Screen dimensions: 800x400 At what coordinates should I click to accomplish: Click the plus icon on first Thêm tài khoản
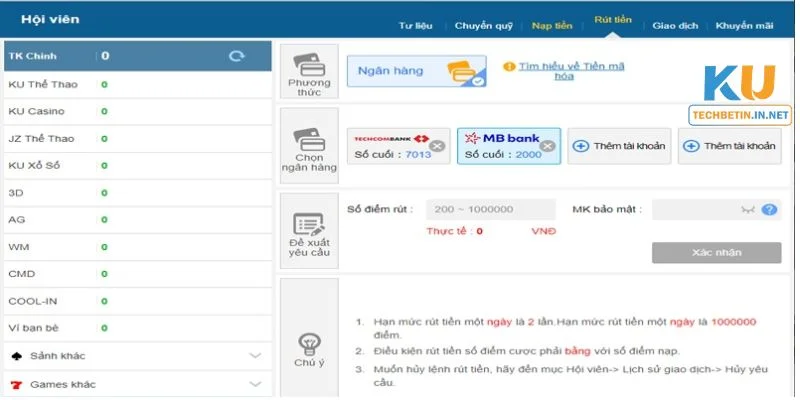581,146
